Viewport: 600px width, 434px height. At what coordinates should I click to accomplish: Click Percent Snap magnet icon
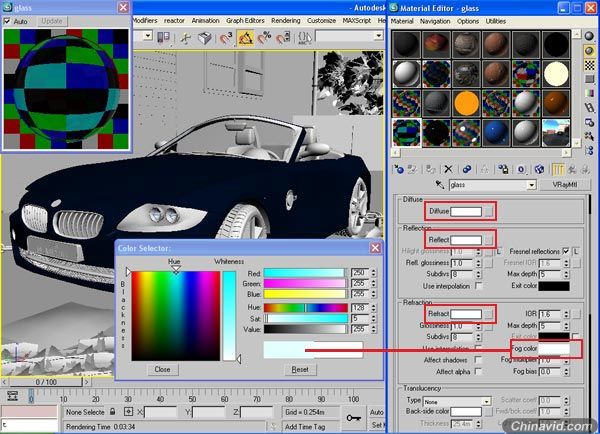click(x=264, y=38)
